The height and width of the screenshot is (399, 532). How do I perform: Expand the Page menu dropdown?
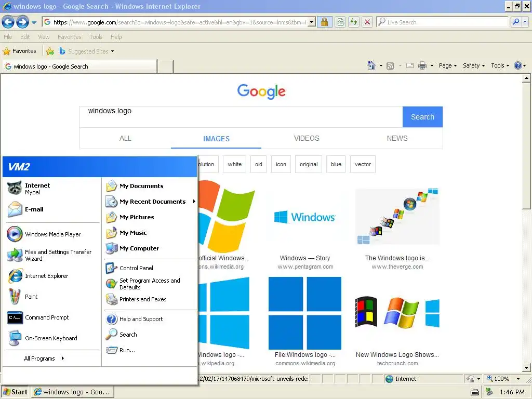[447, 65]
